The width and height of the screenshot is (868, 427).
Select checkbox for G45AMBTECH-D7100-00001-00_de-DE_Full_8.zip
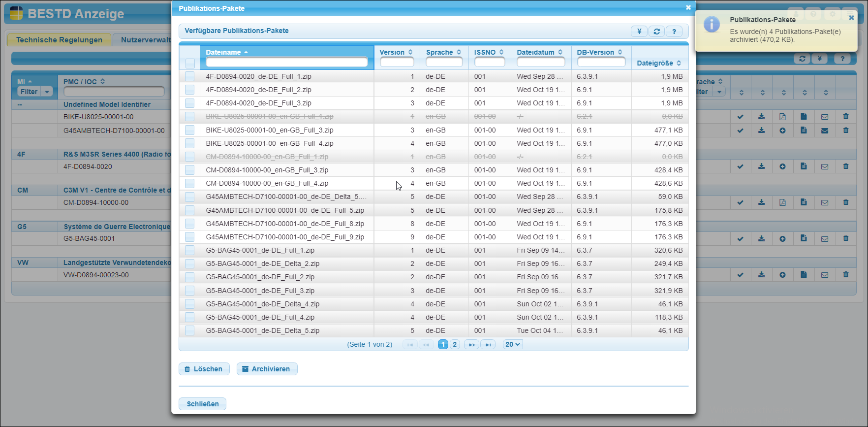tap(189, 224)
